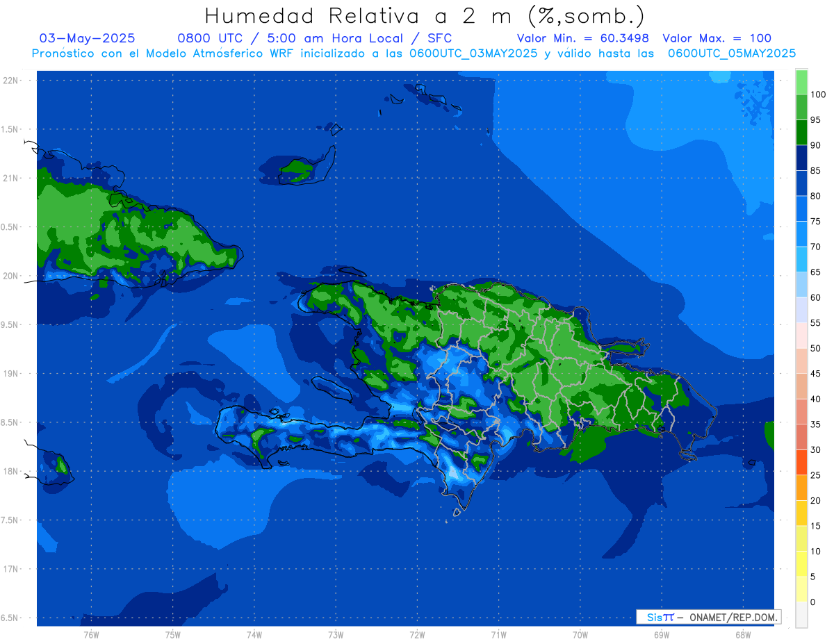The height and width of the screenshot is (644, 834).
Task: Select the pale yellow swatch between 0 and 5
Action: click(x=801, y=589)
